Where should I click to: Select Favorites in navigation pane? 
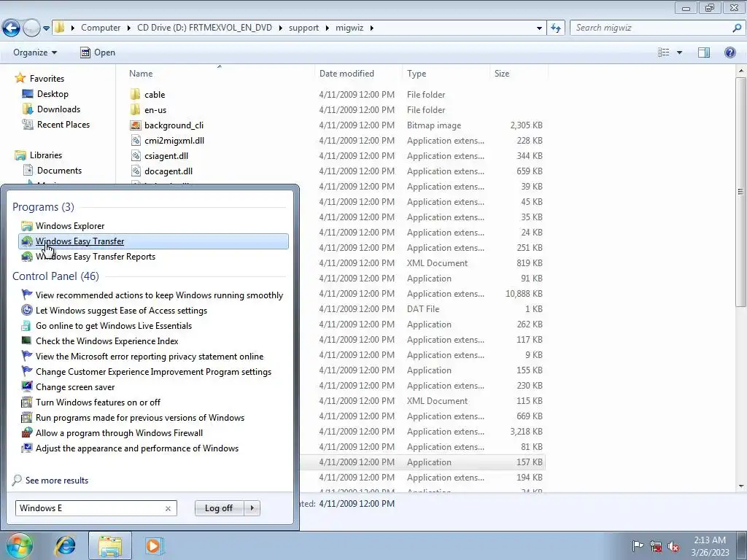[47, 79]
